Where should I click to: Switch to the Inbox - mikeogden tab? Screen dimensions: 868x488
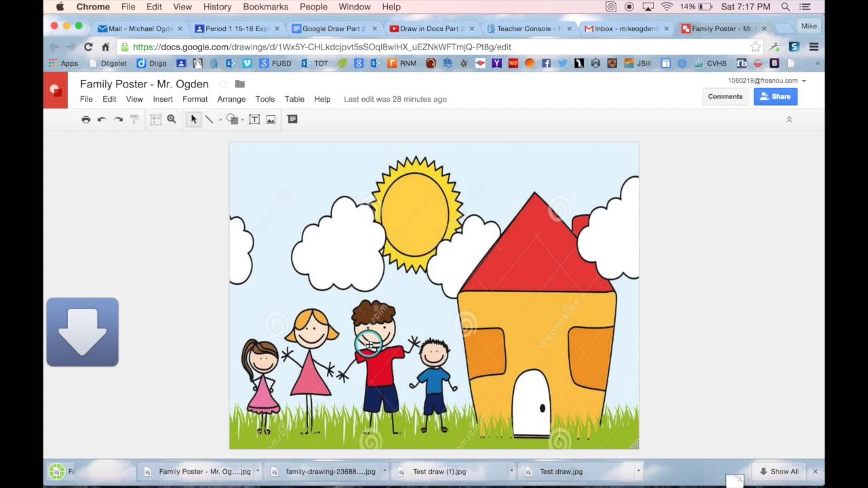pyautogui.click(x=626, y=28)
